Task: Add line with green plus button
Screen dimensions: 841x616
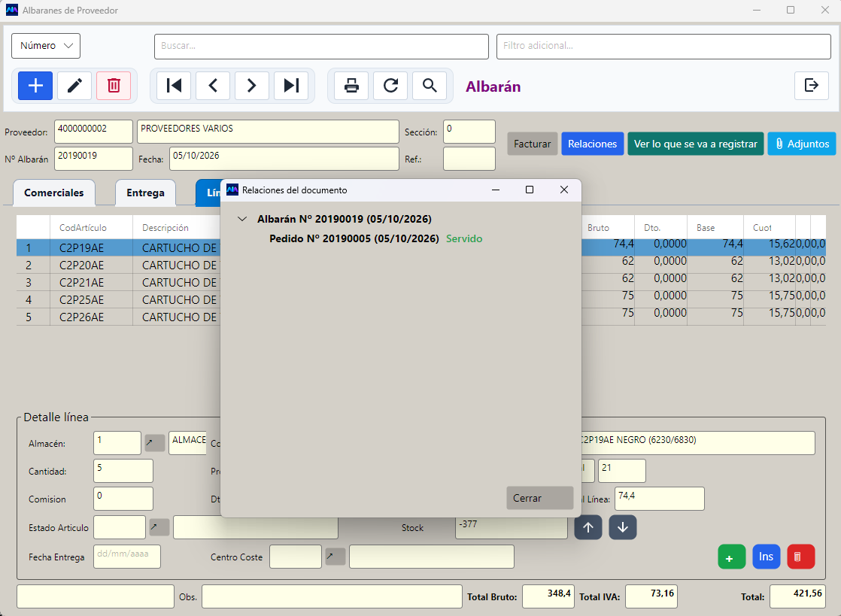Action: coord(732,557)
